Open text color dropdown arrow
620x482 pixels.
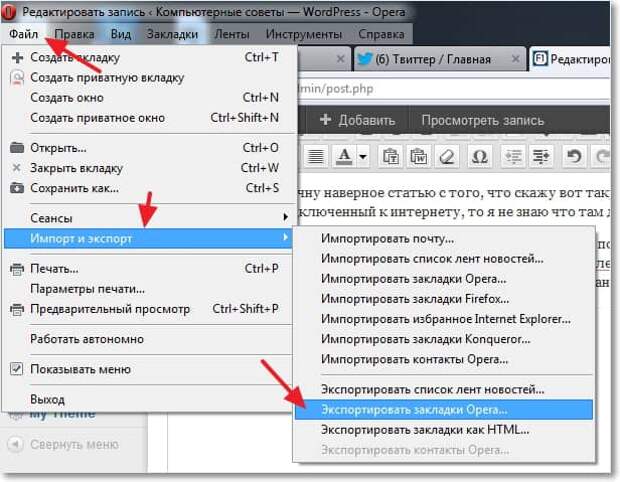coord(362,157)
